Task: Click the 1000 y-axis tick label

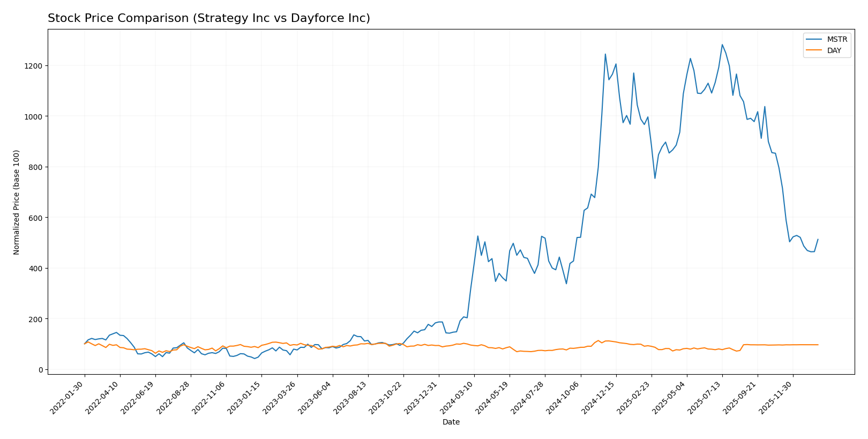Action: coord(33,116)
